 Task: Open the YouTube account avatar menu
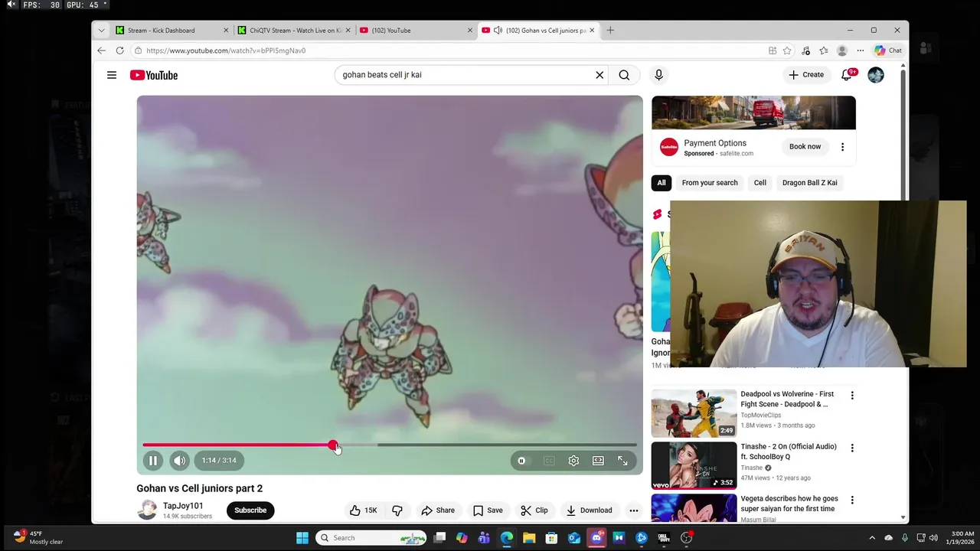click(x=876, y=75)
